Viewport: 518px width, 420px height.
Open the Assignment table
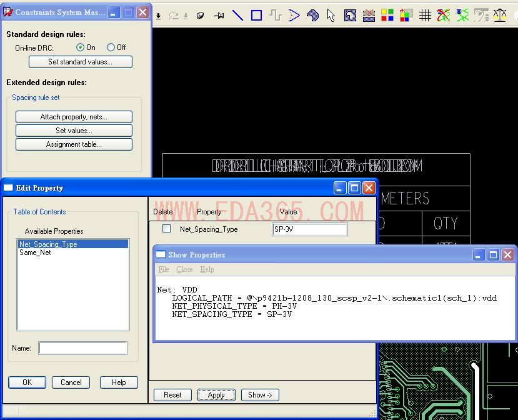[74, 144]
